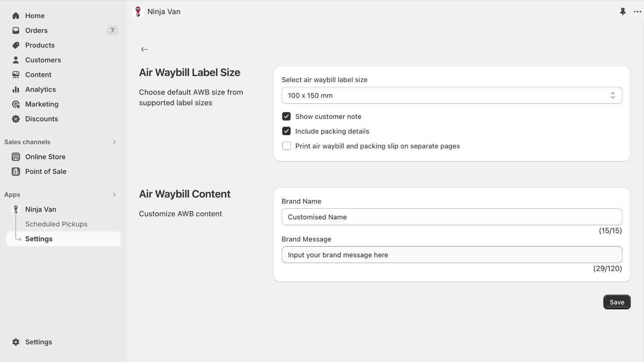Click the Marketing megaphone icon

coord(15,104)
